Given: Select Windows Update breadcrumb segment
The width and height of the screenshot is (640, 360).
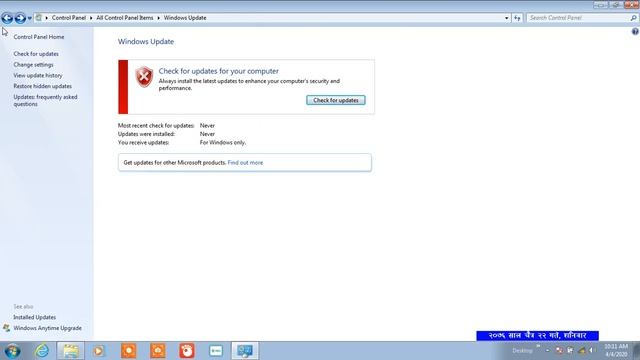Looking at the screenshot, I should coord(185,18).
